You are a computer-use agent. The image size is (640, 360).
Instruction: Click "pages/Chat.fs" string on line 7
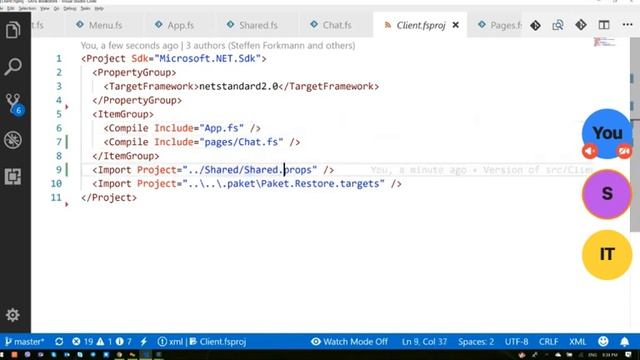(241, 142)
